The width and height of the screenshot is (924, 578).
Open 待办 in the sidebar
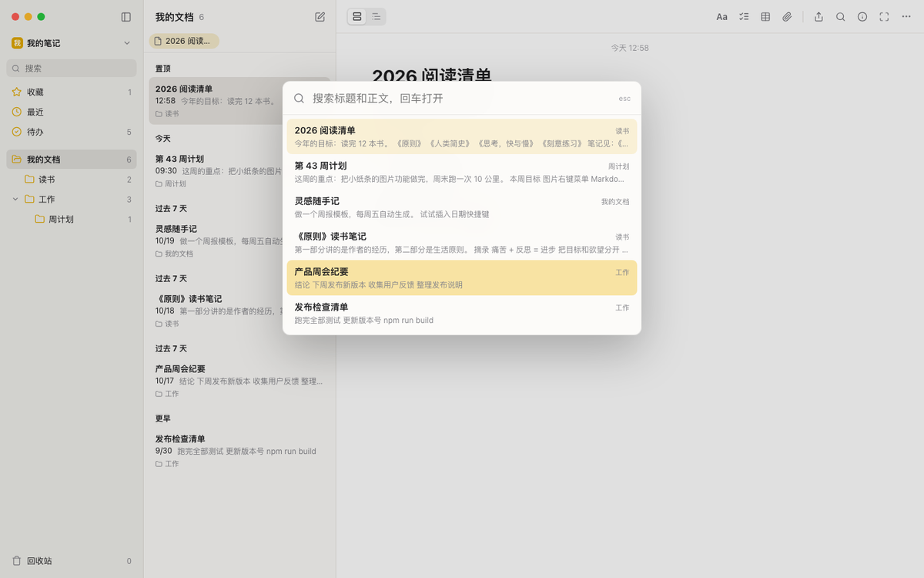(x=72, y=133)
